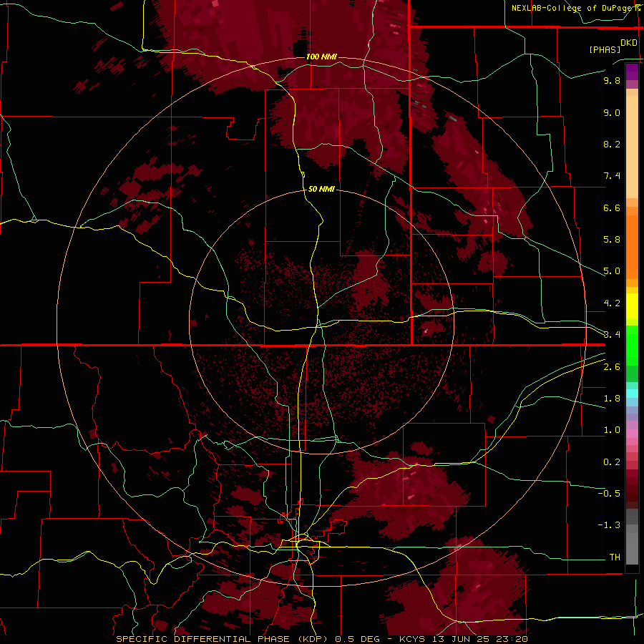Viewport: 644px width, 644px height.
Task: Click the TH threshold label
Action: point(615,557)
